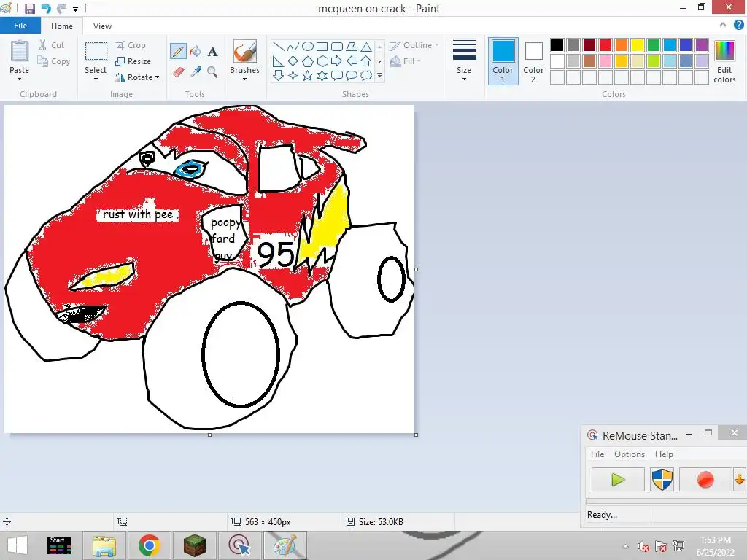Image resolution: width=747 pixels, height=560 pixels.
Task: Select the Rectangle shape
Action: tap(322, 47)
